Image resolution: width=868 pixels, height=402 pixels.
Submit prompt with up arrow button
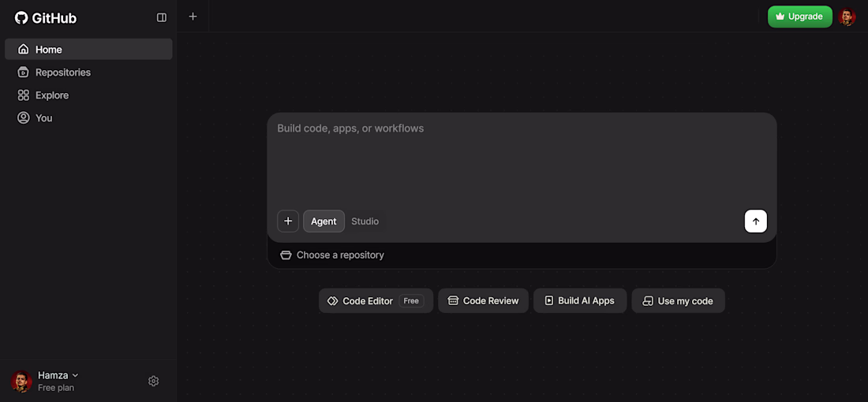click(756, 221)
